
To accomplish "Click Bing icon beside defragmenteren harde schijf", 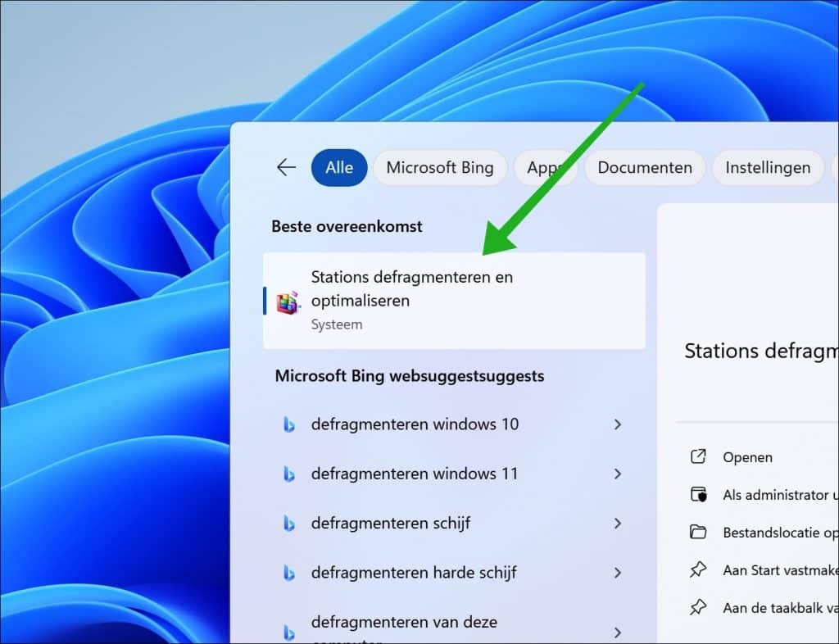I will pos(288,573).
